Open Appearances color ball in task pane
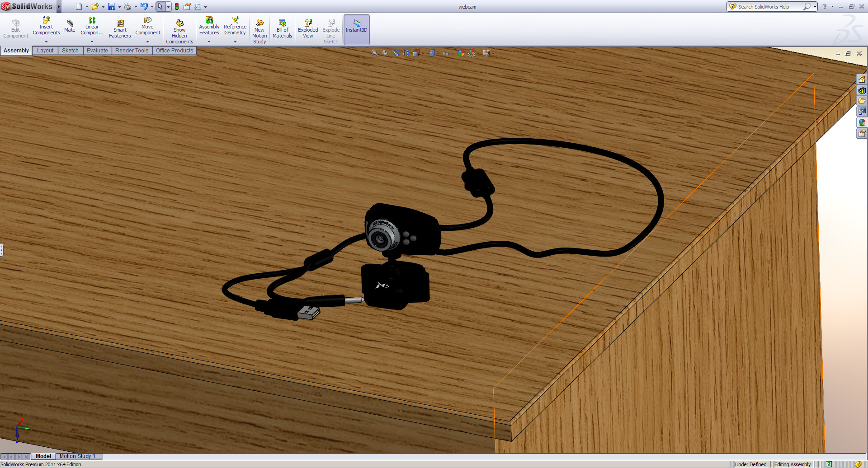This screenshot has height=468, width=868. 862,122
